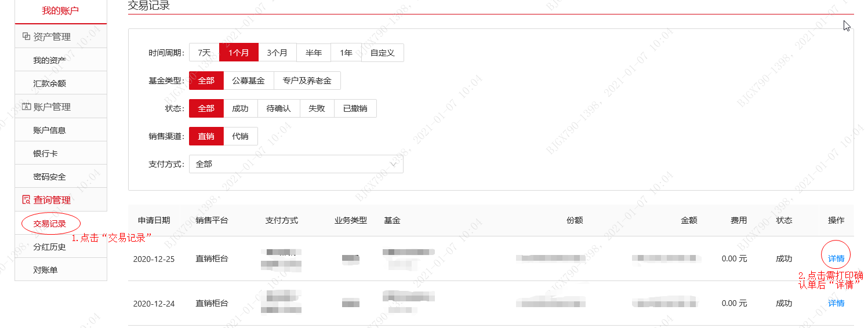Click the 查询管理 search icon
The height and width of the screenshot is (328, 868).
click(26, 200)
